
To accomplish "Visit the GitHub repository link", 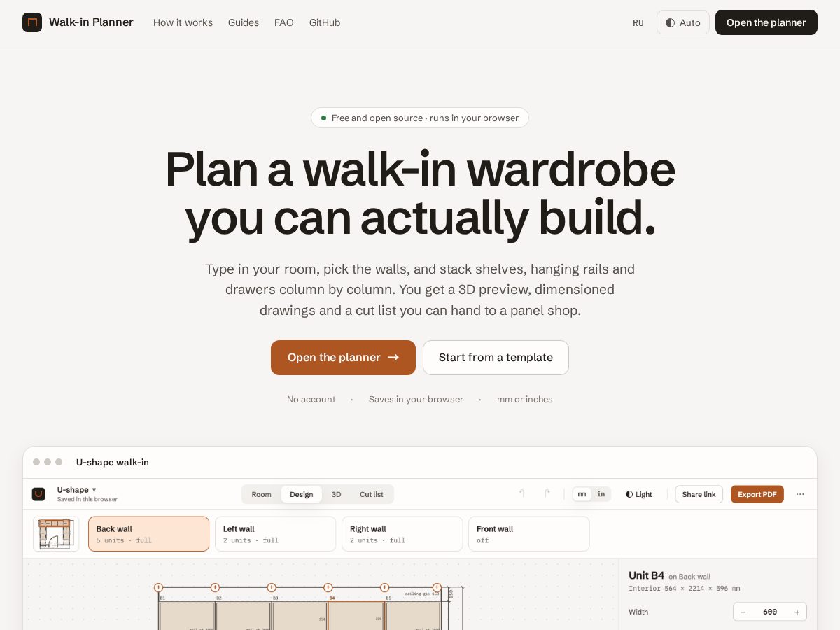I will click(x=325, y=22).
